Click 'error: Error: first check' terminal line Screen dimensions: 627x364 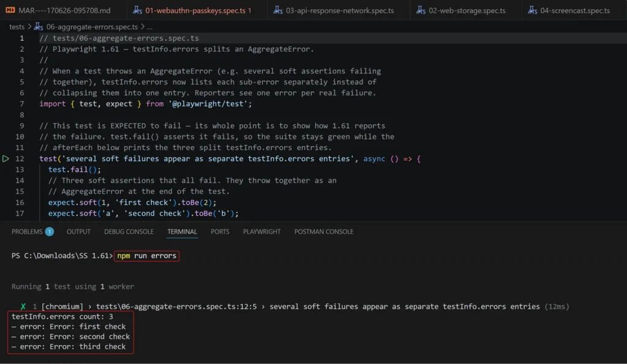point(69,327)
